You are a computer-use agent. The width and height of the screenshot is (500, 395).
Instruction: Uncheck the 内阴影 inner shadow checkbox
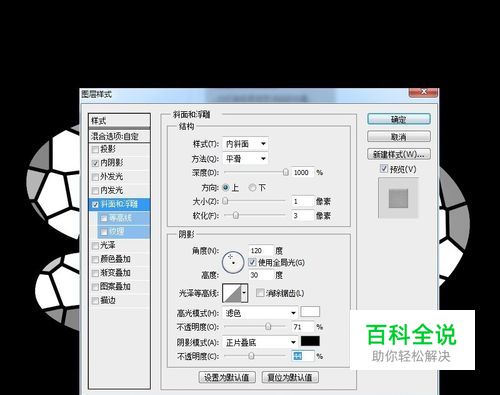pyautogui.click(x=95, y=163)
